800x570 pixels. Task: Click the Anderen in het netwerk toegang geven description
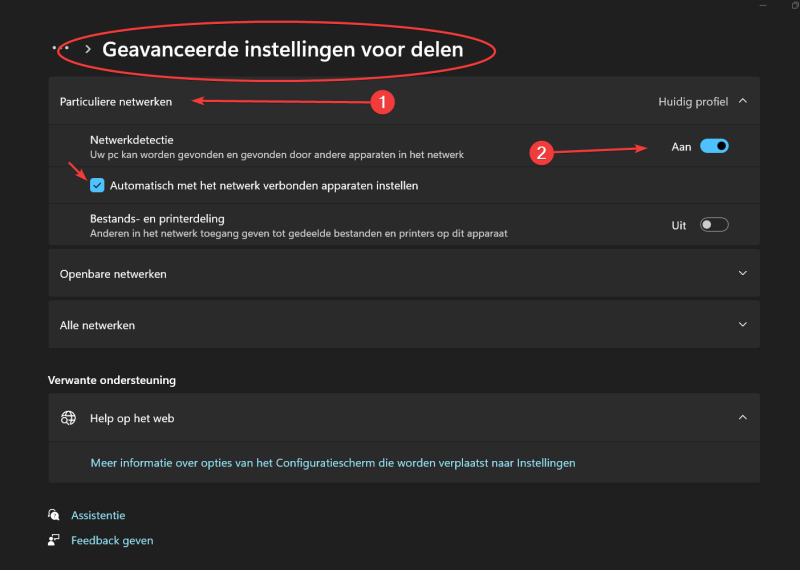[299, 234]
